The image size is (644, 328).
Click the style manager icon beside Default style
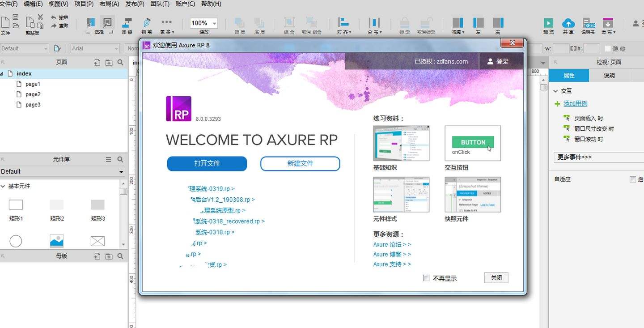click(x=57, y=48)
